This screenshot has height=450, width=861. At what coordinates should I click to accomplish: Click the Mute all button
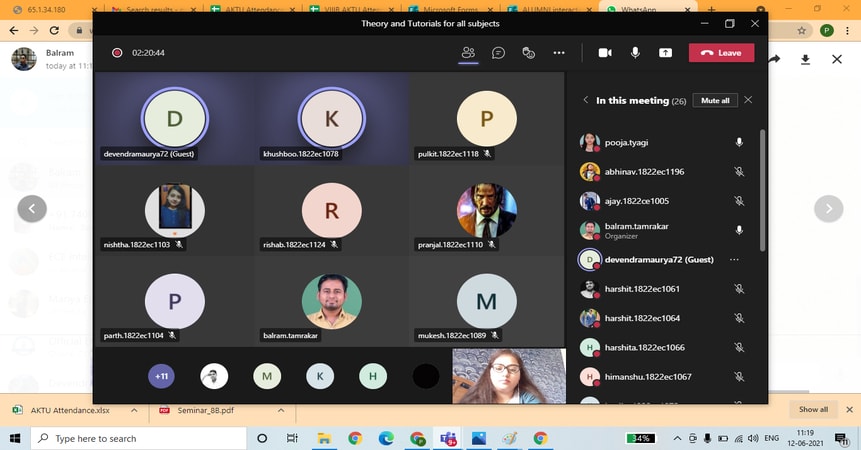click(714, 101)
